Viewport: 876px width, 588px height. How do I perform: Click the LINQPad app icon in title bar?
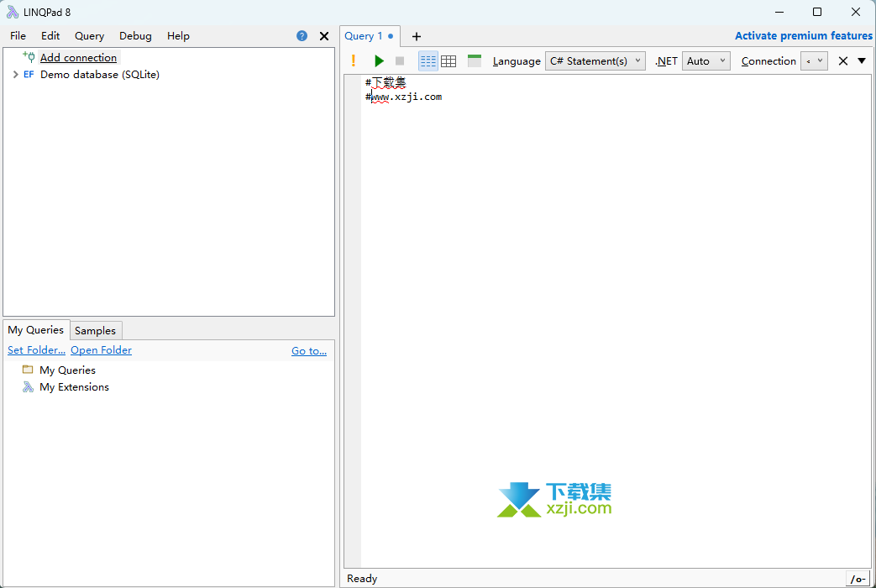[x=13, y=12]
